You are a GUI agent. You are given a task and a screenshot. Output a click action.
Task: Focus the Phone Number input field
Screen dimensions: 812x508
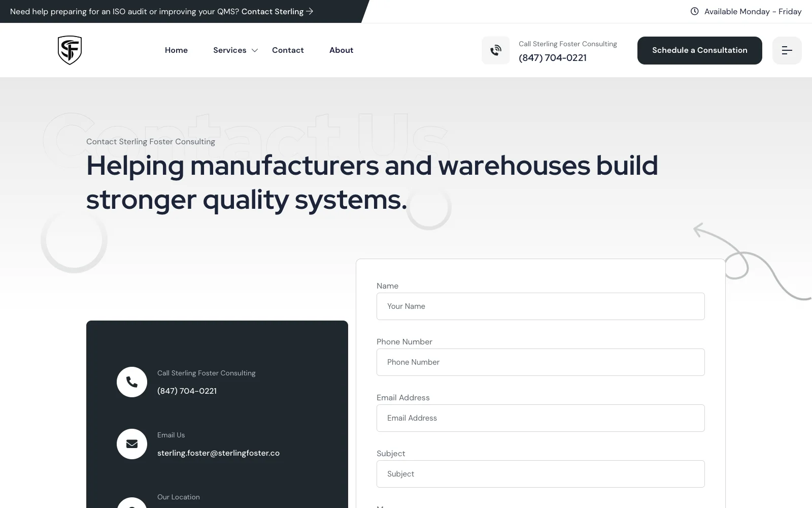point(540,362)
